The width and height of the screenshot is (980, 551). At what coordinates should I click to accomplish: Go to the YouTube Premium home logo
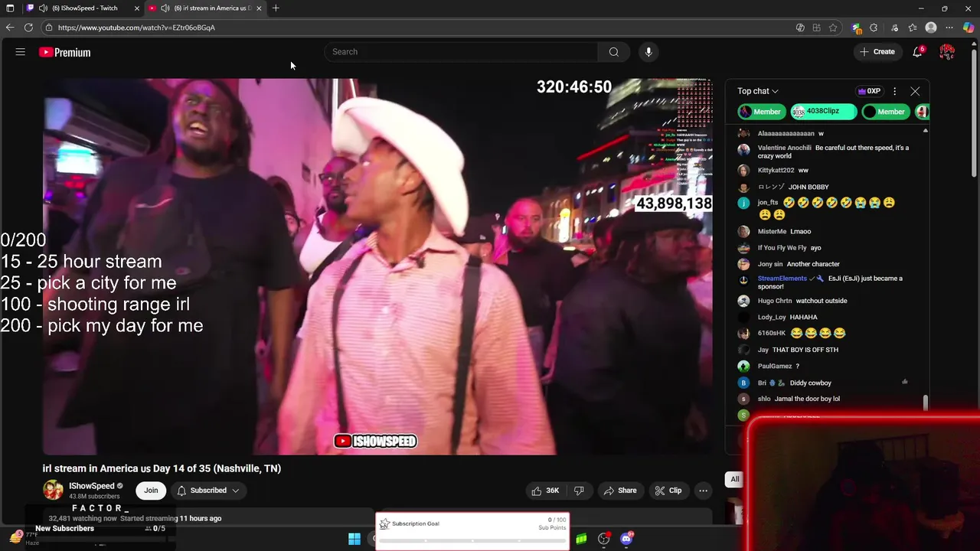[x=65, y=52]
